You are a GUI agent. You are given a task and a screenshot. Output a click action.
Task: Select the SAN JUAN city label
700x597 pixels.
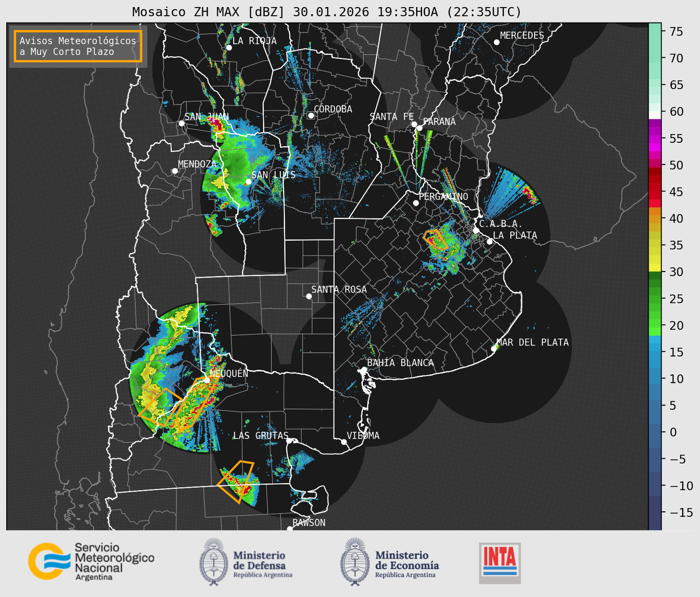click(207, 117)
